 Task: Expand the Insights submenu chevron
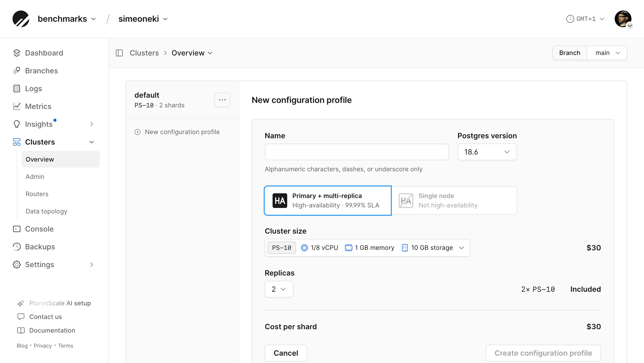pyautogui.click(x=92, y=124)
